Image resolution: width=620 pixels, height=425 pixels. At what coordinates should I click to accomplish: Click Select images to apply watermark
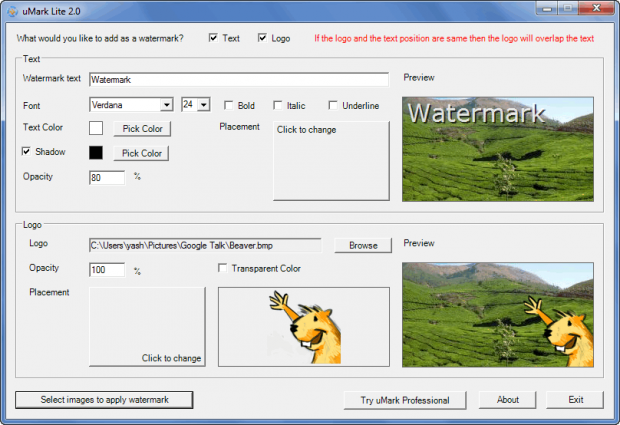(x=104, y=400)
